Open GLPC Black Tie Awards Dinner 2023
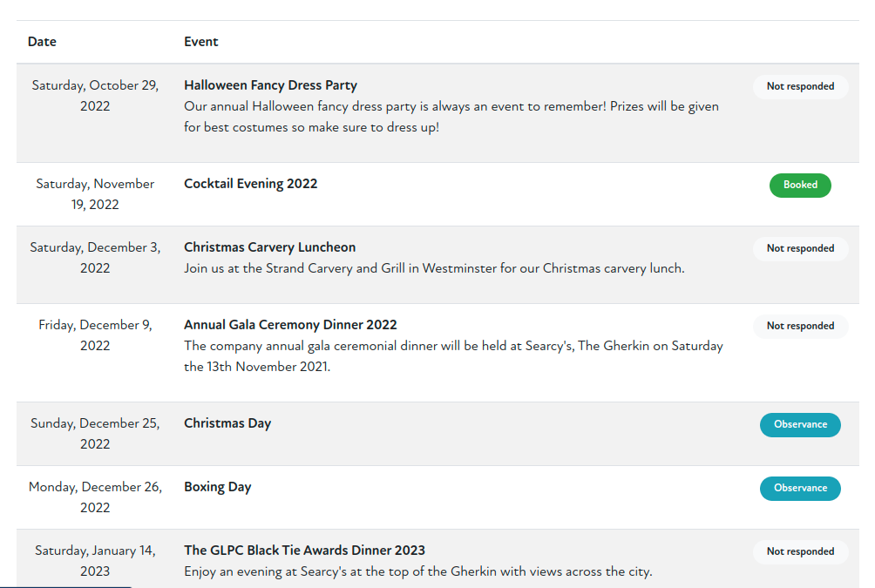The height and width of the screenshot is (588, 875). (304, 551)
